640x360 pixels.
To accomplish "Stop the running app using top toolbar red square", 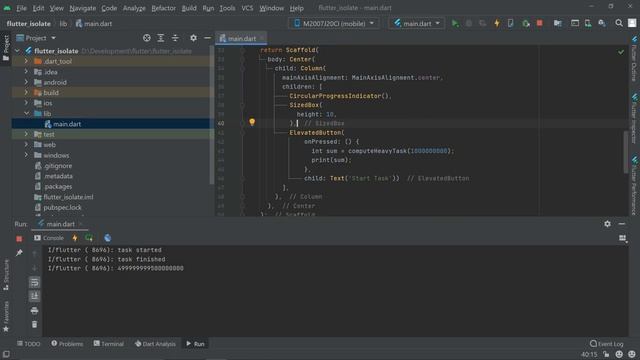I will click(x=540, y=23).
